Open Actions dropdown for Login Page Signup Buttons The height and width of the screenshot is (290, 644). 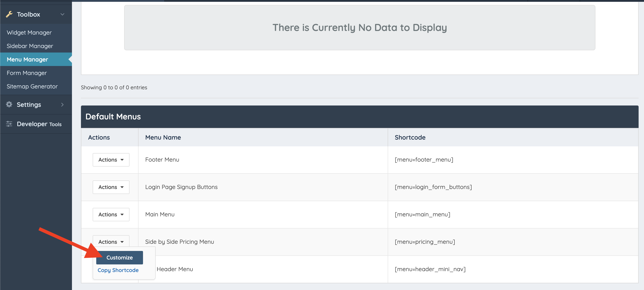tap(111, 187)
